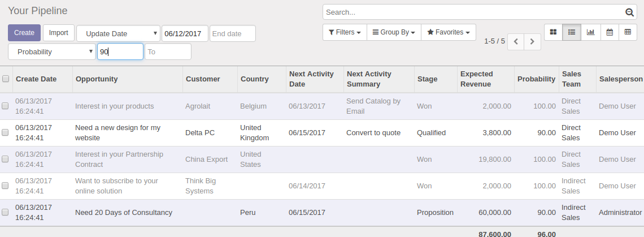Open the Graph view
Screen dimensions: 644x237
[x=590, y=32]
